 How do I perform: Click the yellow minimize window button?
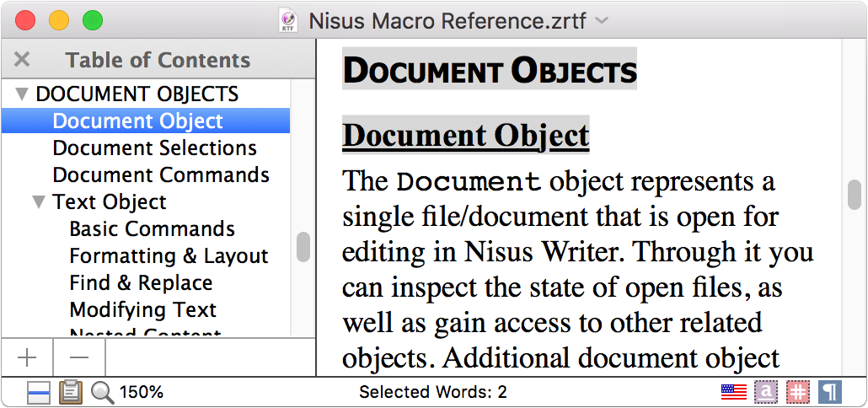pos(59,21)
